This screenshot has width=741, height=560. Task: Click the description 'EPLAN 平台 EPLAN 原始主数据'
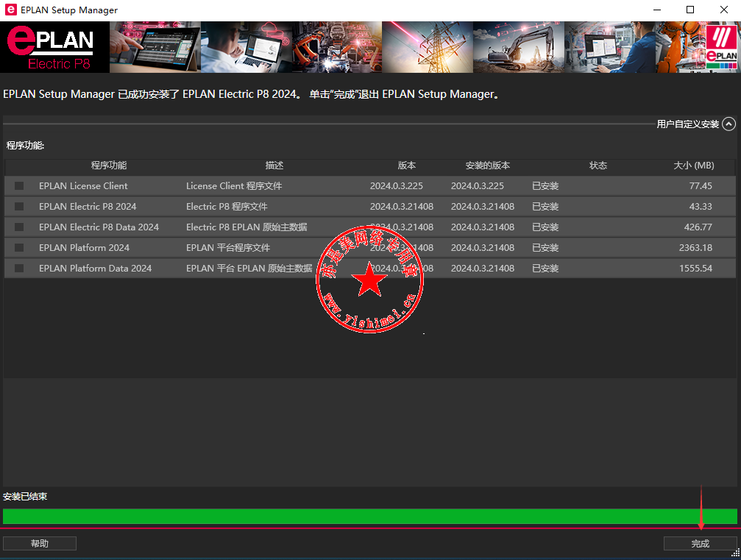coord(249,268)
